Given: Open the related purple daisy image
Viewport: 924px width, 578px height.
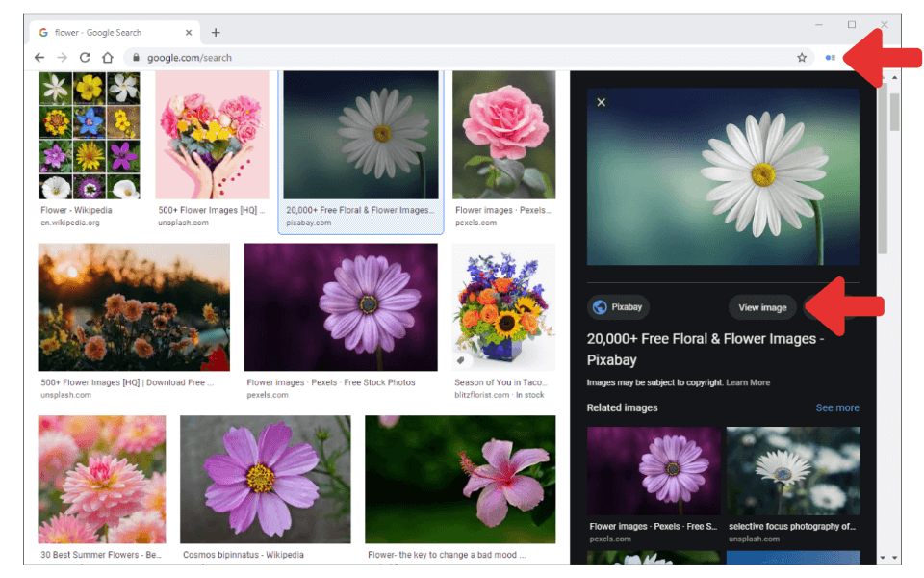Looking at the screenshot, I should (654, 471).
